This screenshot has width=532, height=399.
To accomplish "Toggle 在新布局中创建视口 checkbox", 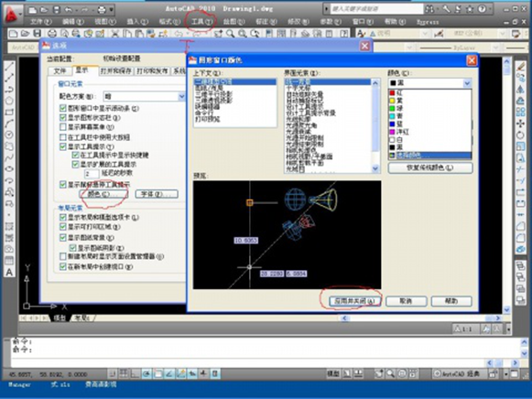I will pyautogui.click(x=62, y=267).
